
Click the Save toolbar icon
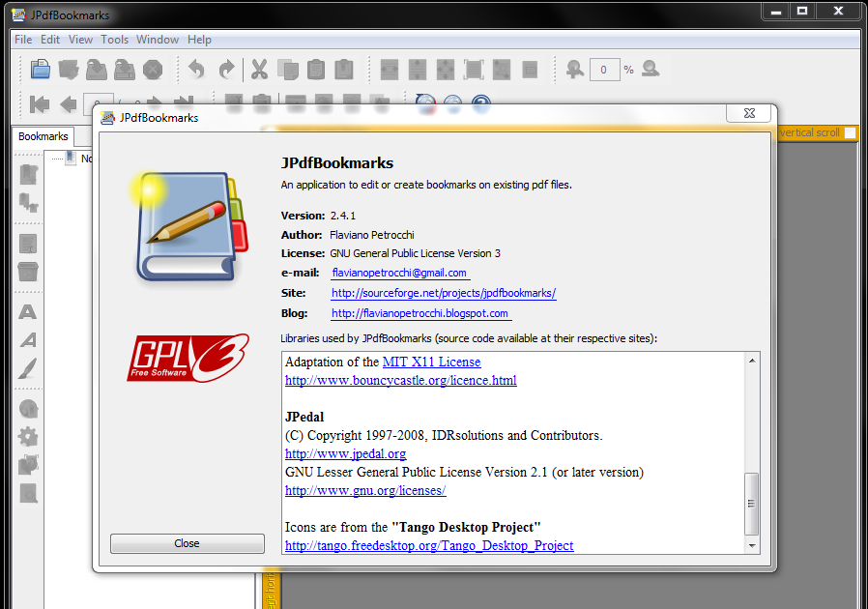coord(97,70)
